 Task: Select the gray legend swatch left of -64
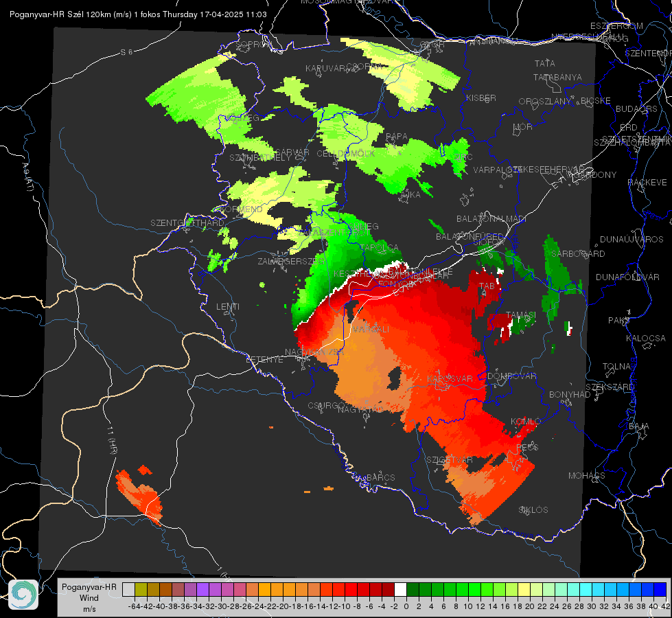point(128,589)
